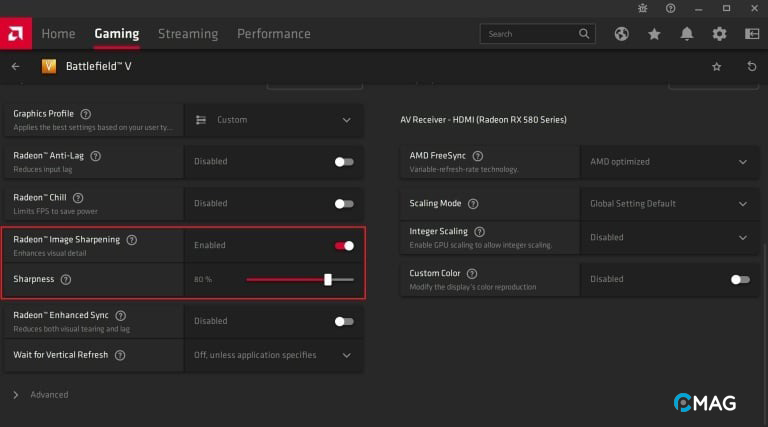The image size is (768, 427).
Task: Select the Gaming tab
Action: (117, 34)
